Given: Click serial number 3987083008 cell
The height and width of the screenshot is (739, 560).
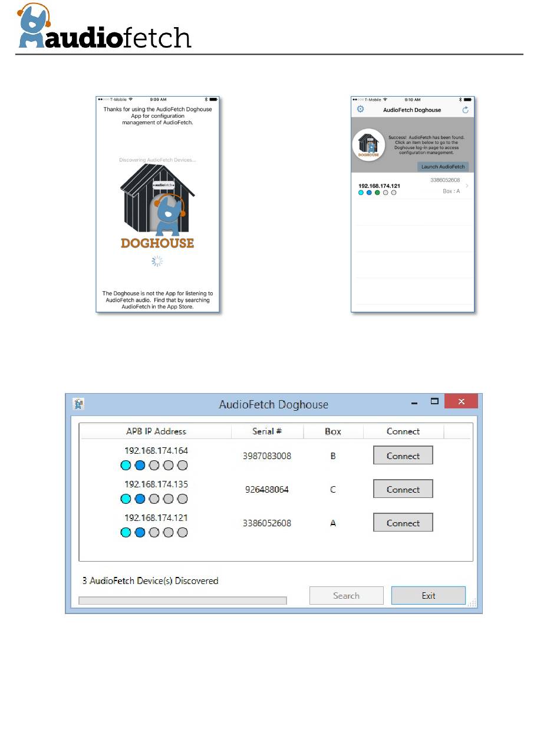Looking at the screenshot, I should (267, 456).
